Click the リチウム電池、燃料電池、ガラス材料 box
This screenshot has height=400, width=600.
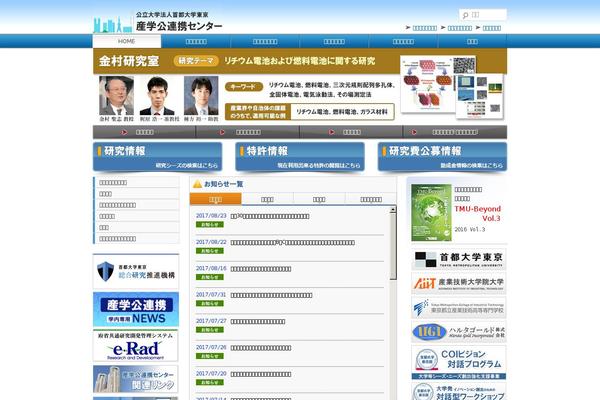pyautogui.click(x=342, y=112)
